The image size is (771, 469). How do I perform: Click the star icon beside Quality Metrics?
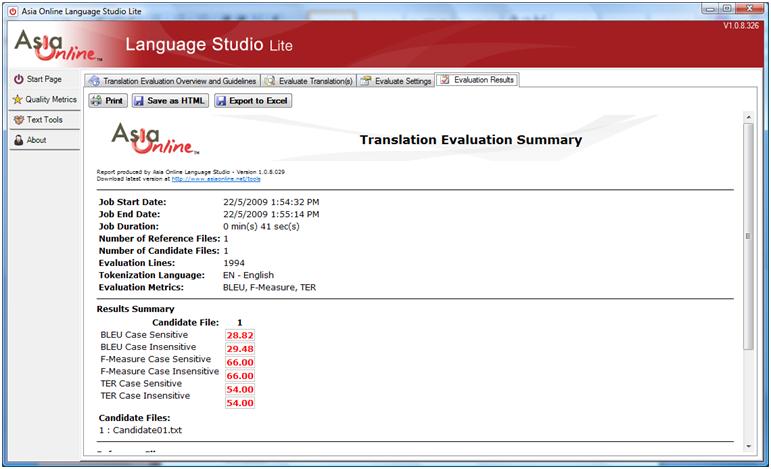click(x=18, y=99)
